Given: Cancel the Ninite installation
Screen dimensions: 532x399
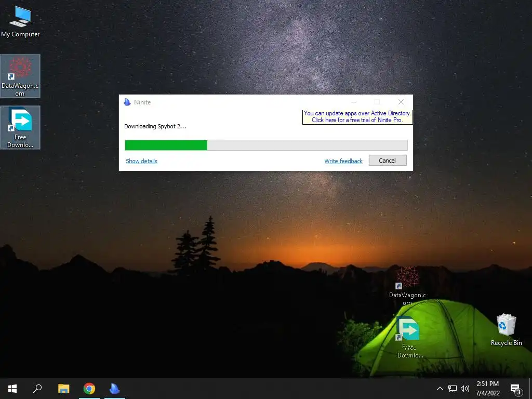Looking at the screenshot, I should (388, 161).
